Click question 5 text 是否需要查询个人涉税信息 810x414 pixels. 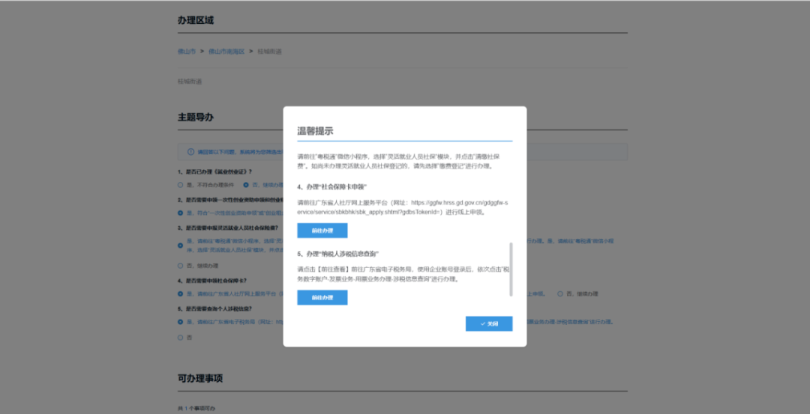pyautogui.click(x=215, y=309)
